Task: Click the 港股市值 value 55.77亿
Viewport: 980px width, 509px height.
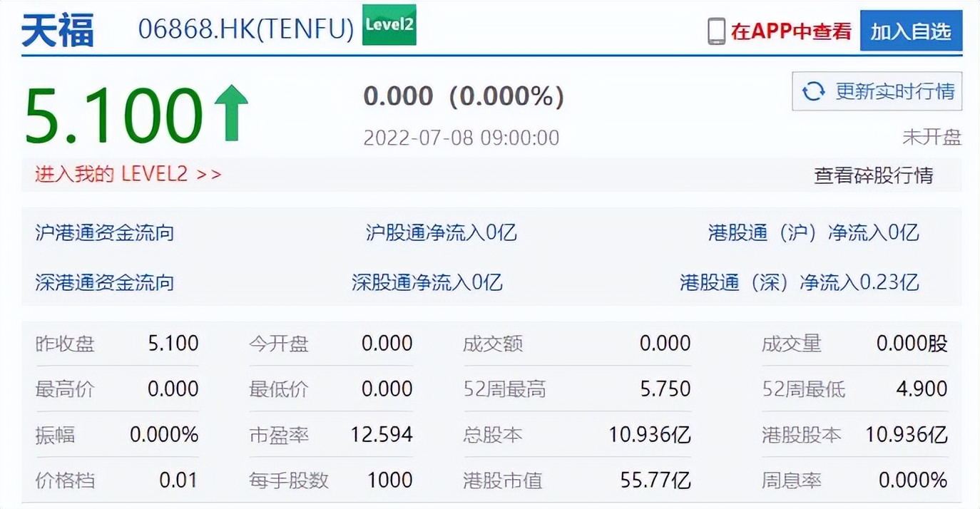Action: point(655,480)
